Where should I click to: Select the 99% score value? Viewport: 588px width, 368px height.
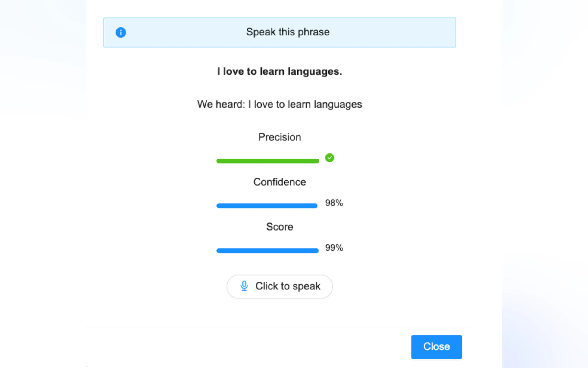pos(334,248)
